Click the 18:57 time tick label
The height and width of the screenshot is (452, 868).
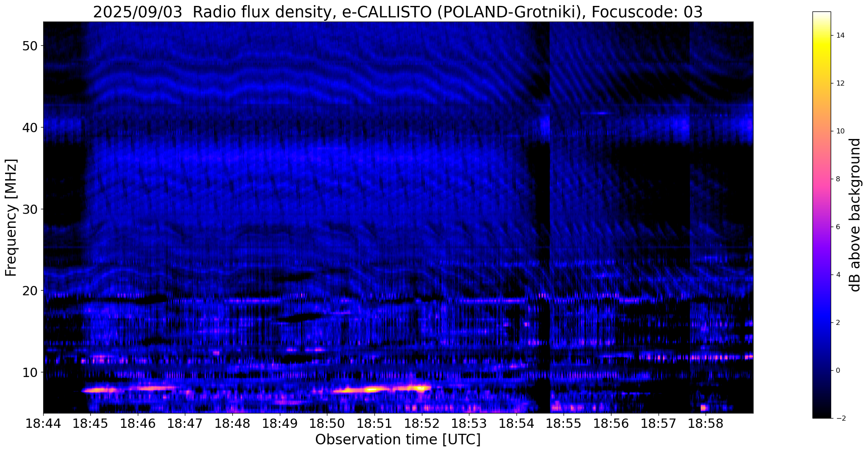coord(659,424)
